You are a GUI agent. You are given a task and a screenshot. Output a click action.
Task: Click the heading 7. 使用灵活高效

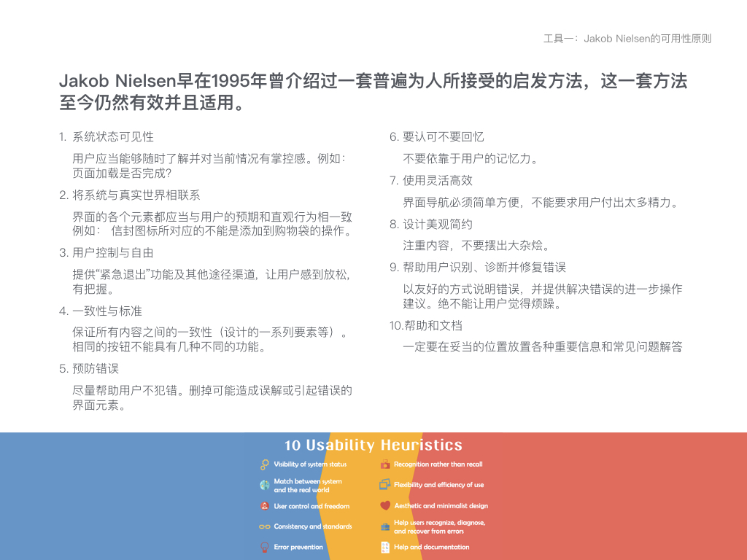tap(431, 181)
